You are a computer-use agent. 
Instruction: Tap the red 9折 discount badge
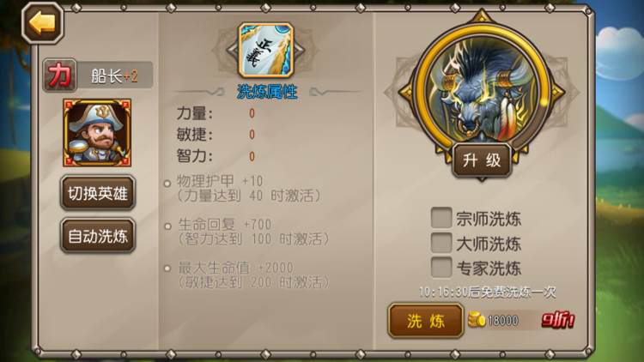click(558, 320)
